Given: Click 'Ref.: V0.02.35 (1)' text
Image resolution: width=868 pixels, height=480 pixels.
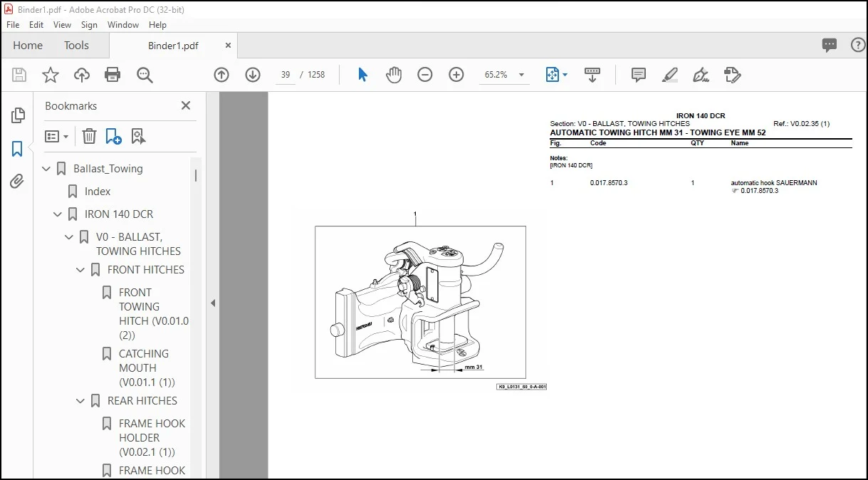Looking at the screenshot, I should tap(801, 124).
